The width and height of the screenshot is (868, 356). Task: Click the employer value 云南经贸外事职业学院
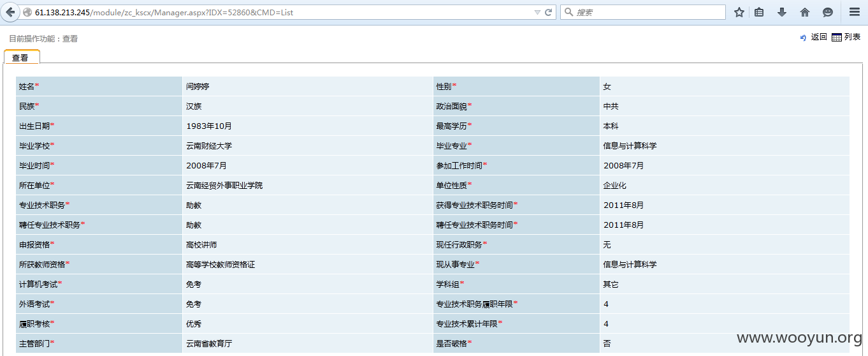click(224, 185)
